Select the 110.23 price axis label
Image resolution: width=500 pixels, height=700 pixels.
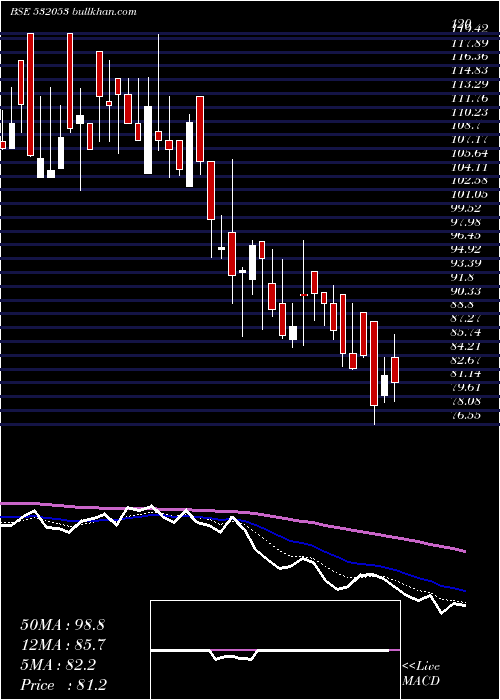click(x=469, y=112)
